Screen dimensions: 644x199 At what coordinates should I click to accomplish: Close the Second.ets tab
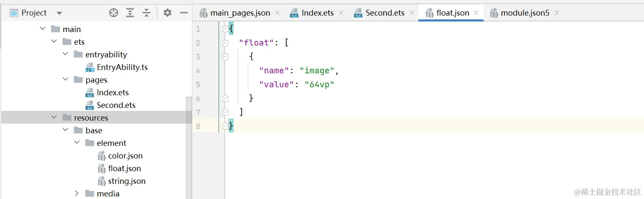coord(412,13)
